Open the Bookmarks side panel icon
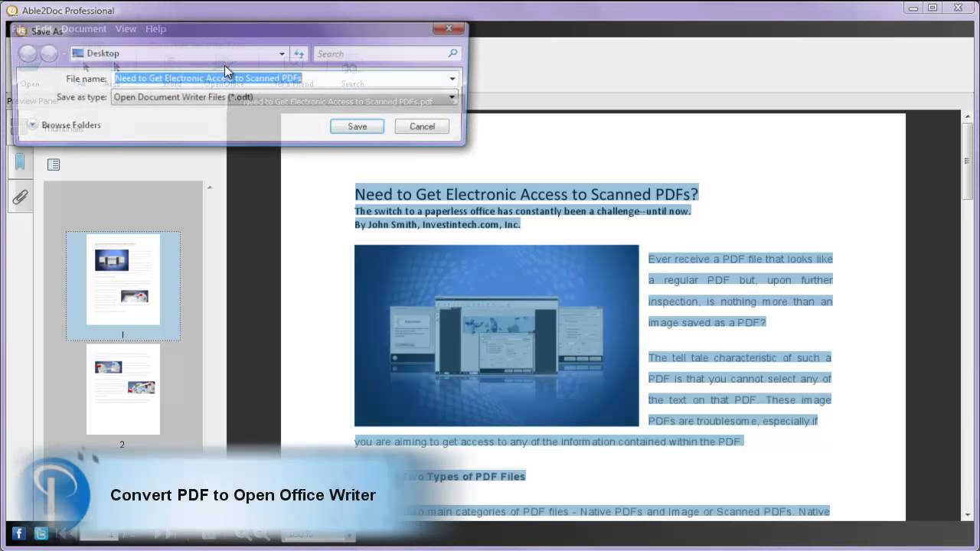Screen dimensions: 980x551 click(x=20, y=161)
